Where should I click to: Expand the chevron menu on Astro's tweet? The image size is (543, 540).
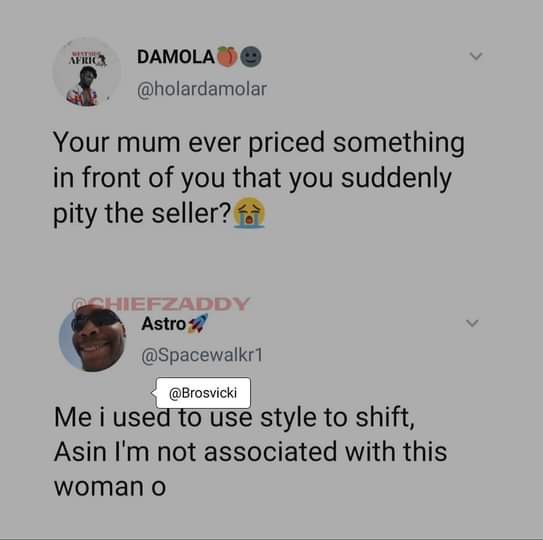click(x=472, y=323)
